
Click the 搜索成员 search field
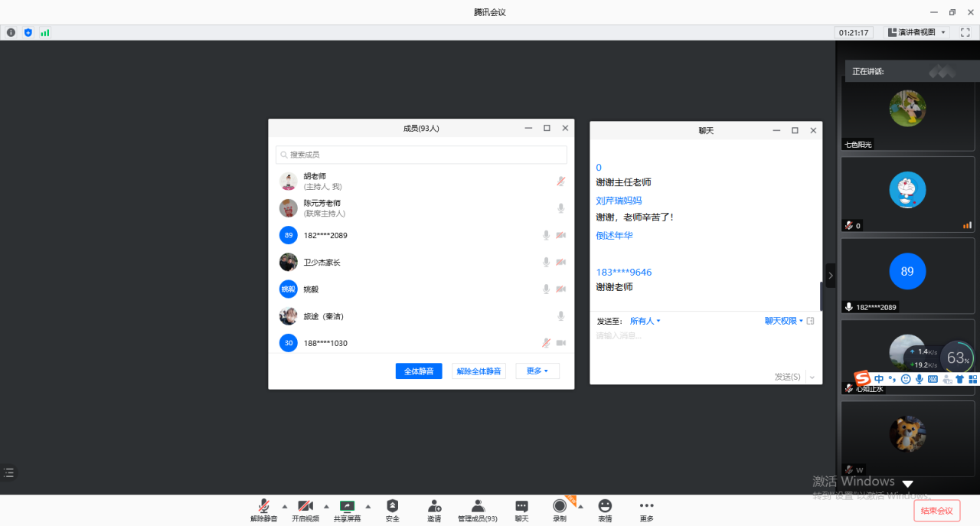coord(421,155)
